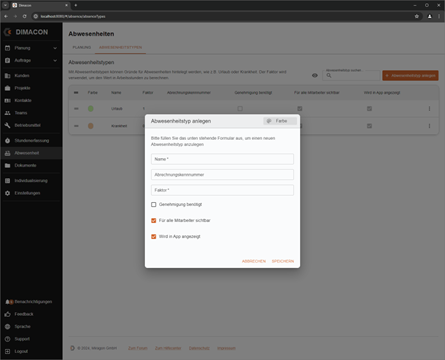The height and width of the screenshot is (360, 445).
Task: Open the Benachrichtigungen bell icon
Action: pyautogui.click(x=7, y=302)
